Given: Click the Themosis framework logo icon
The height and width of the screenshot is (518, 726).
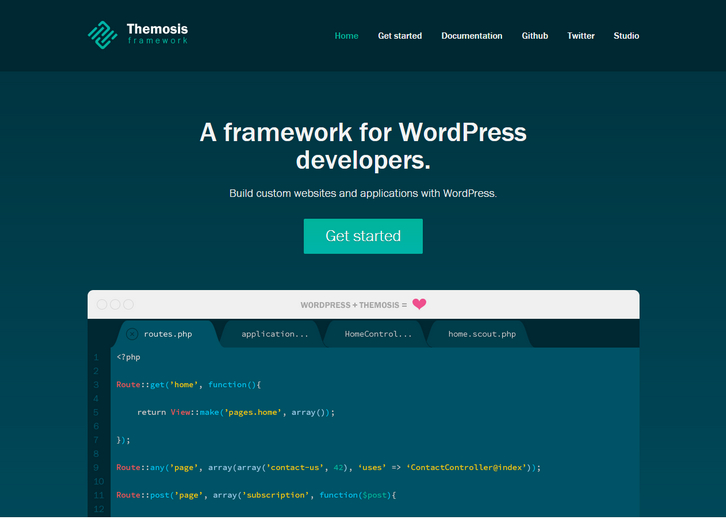Looking at the screenshot, I should 103,35.
